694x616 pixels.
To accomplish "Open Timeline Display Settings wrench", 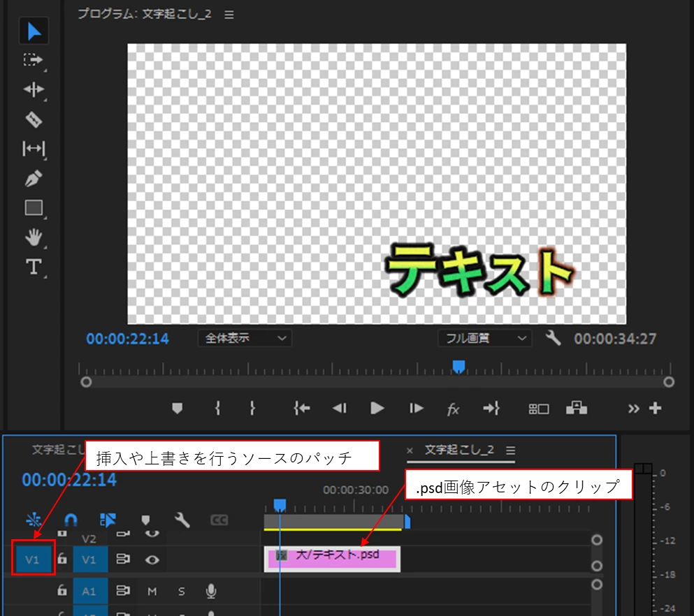I will [x=182, y=520].
